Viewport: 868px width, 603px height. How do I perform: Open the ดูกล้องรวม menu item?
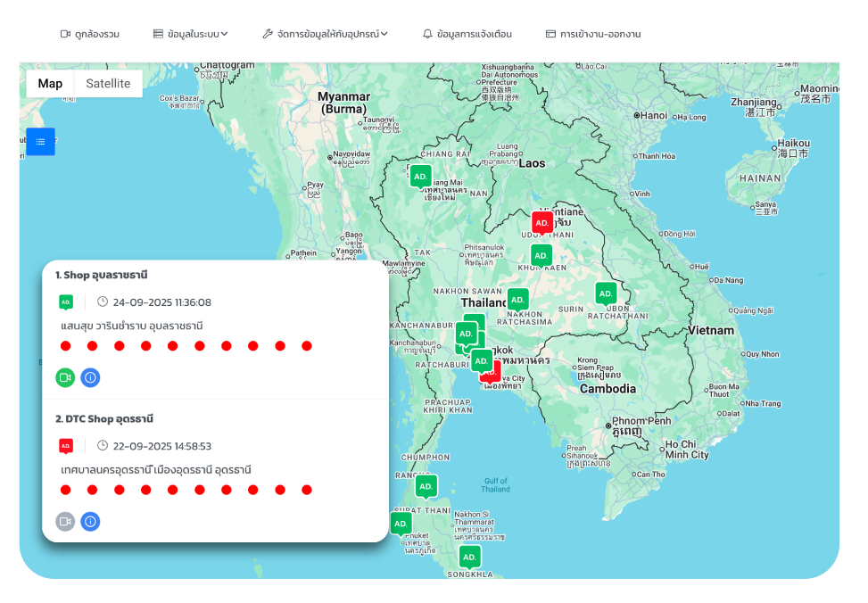click(x=89, y=34)
